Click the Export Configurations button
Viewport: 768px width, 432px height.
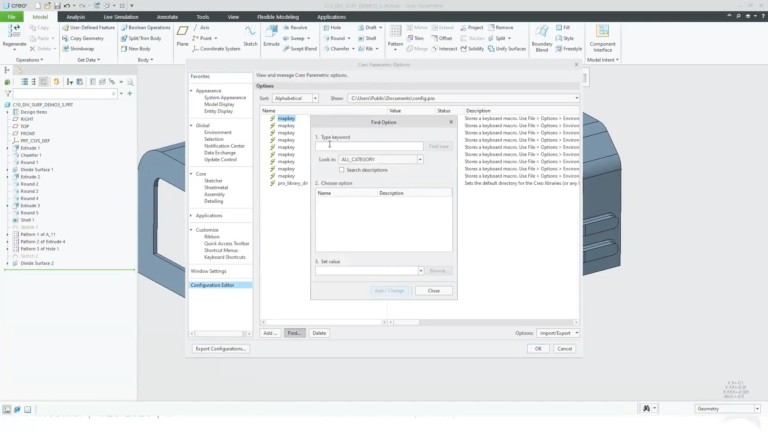coord(220,349)
